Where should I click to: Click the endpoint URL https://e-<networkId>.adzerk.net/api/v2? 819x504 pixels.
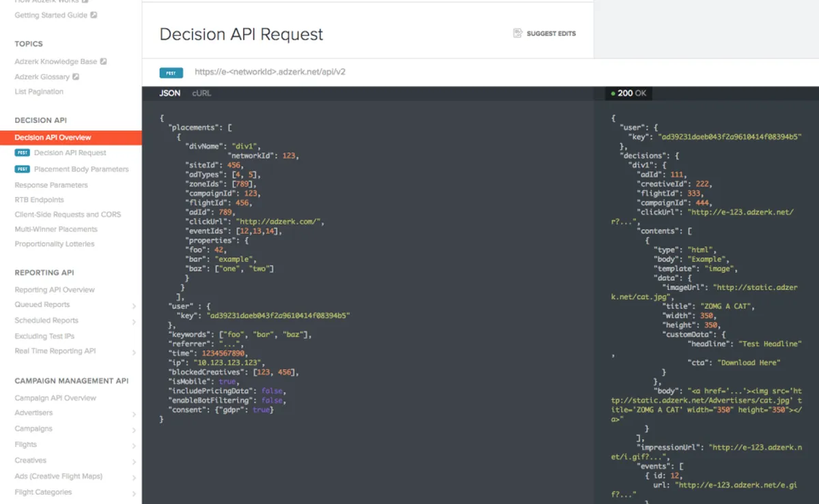pyautogui.click(x=270, y=72)
